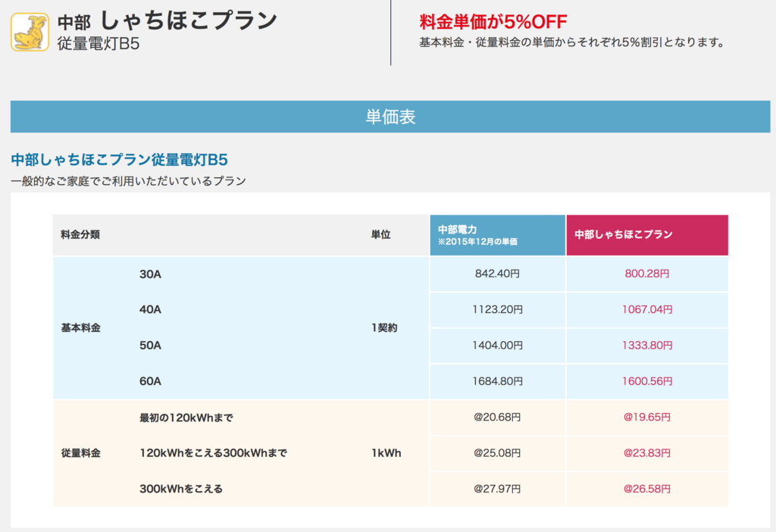Click the 単価表 blue banner title
This screenshot has width=776, height=532.
[x=390, y=117]
